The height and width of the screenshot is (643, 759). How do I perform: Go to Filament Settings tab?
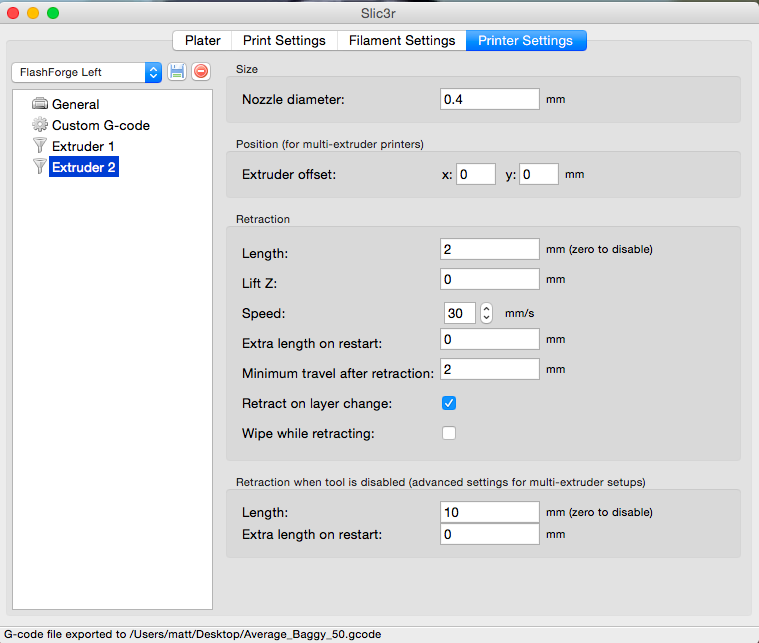(x=401, y=41)
